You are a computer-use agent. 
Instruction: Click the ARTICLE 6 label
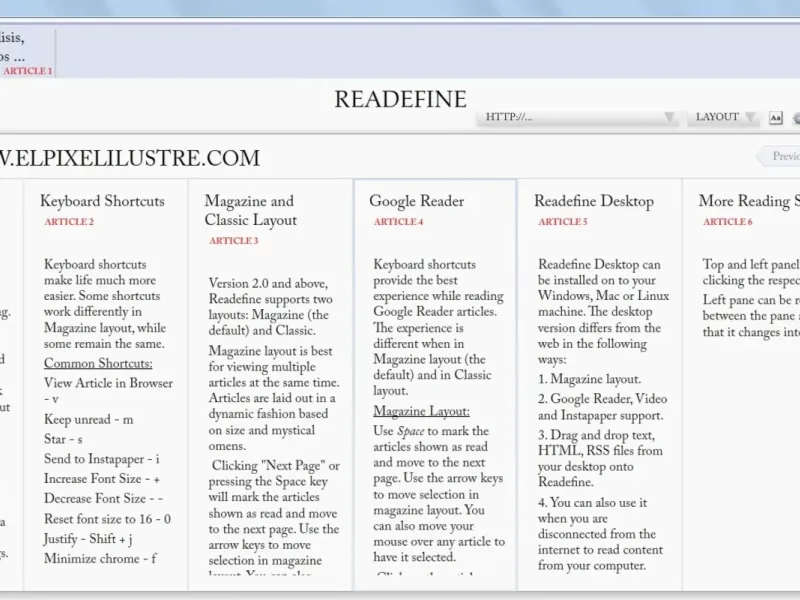728,222
